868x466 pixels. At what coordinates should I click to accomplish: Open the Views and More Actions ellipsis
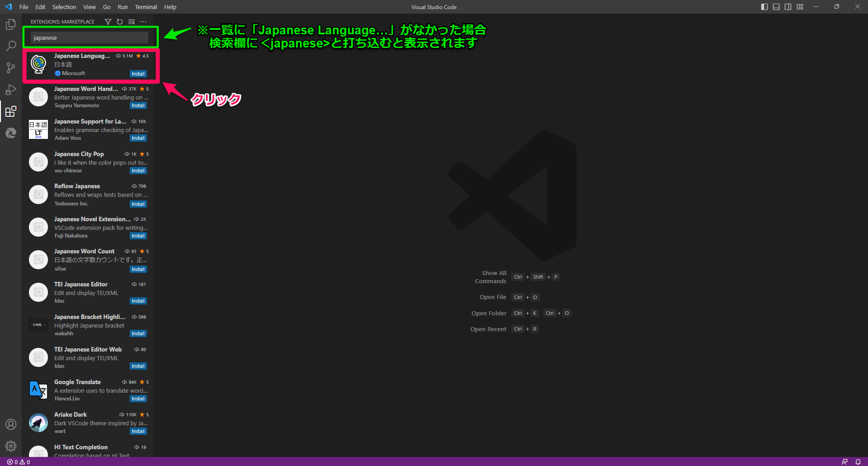pyautogui.click(x=143, y=22)
